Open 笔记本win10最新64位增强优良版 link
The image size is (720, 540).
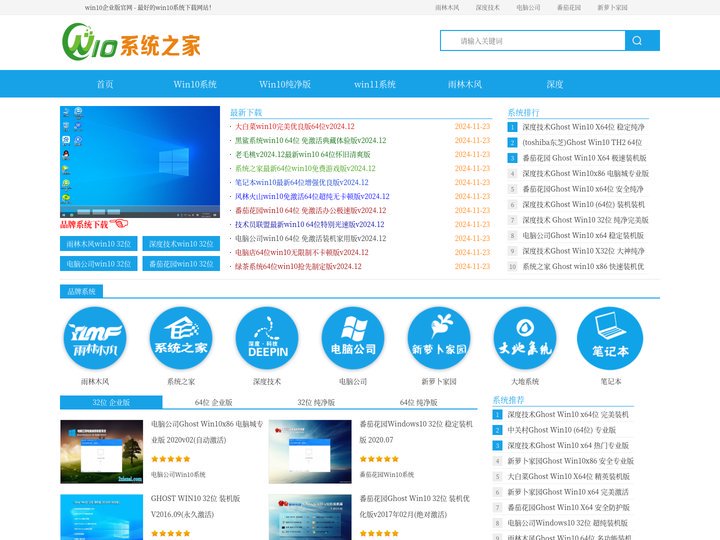click(302, 182)
